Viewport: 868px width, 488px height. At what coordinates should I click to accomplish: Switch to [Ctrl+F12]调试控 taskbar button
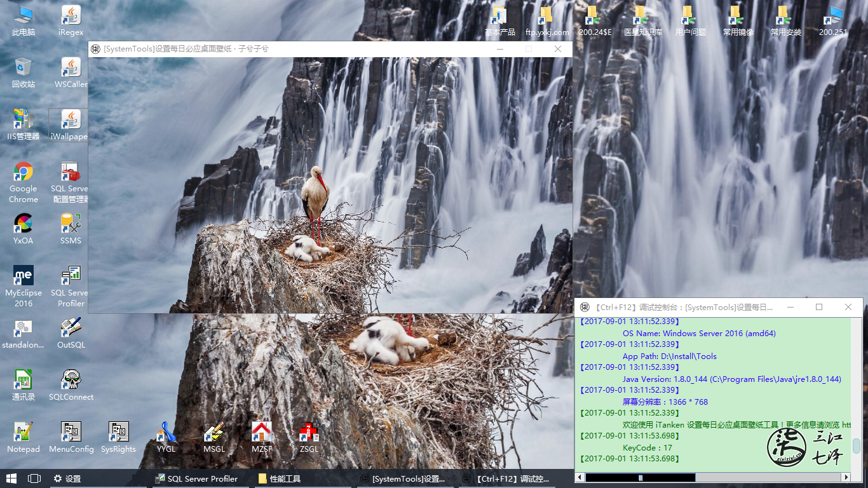pyautogui.click(x=508, y=478)
